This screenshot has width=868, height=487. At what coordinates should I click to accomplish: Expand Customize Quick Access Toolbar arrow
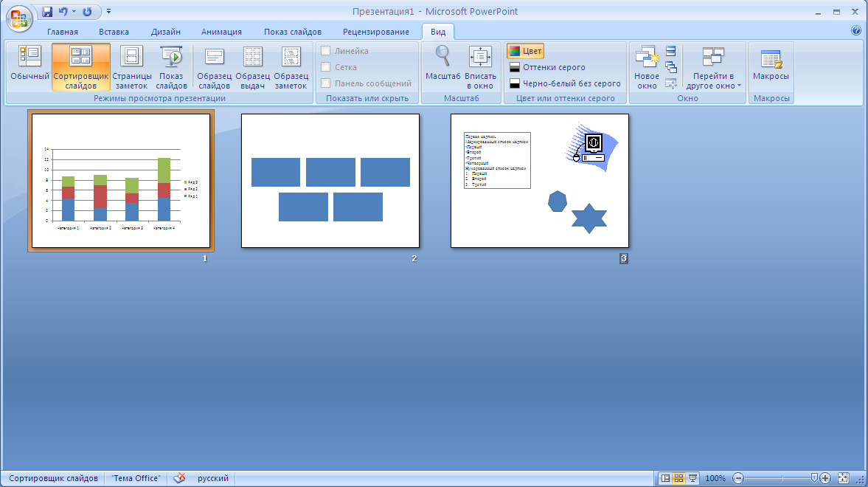[x=108, y=12]
